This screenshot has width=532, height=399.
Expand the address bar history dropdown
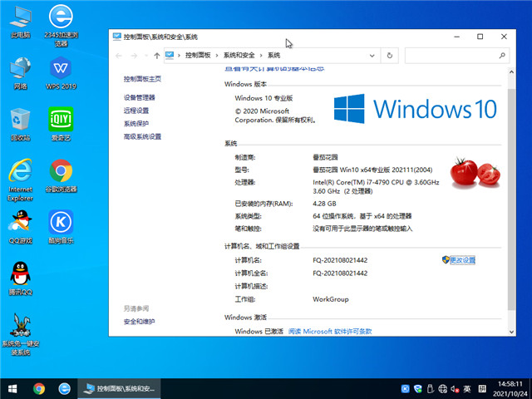point(373,56)
